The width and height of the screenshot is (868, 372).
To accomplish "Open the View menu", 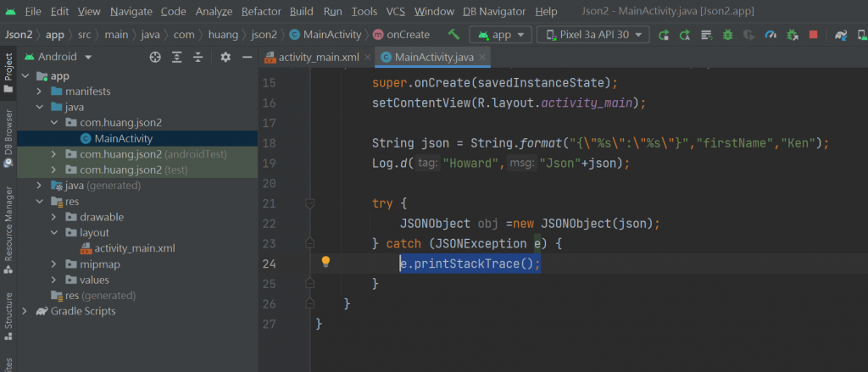I will point(89,11).
